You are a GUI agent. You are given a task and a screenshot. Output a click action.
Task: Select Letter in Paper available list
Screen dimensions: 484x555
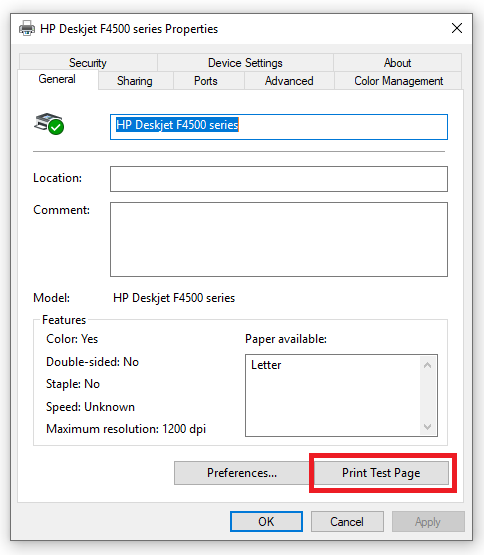266,365
